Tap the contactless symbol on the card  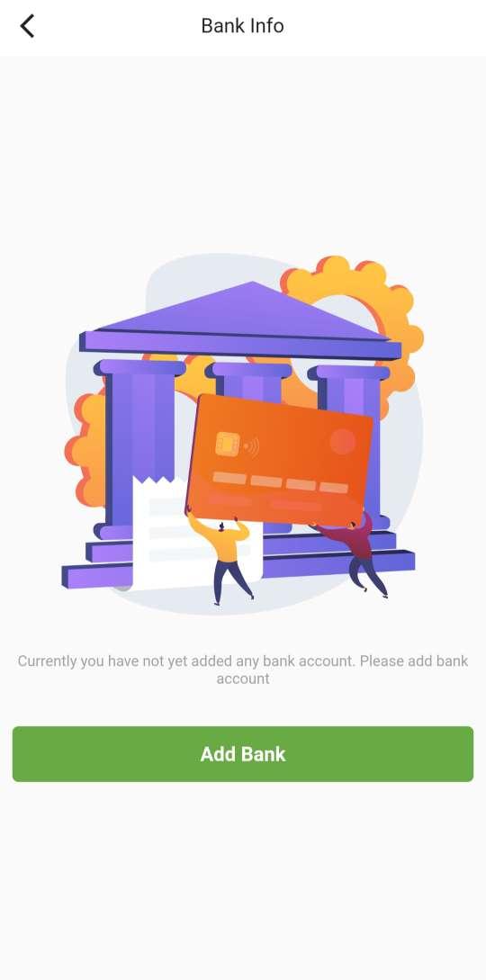(251, 445)
